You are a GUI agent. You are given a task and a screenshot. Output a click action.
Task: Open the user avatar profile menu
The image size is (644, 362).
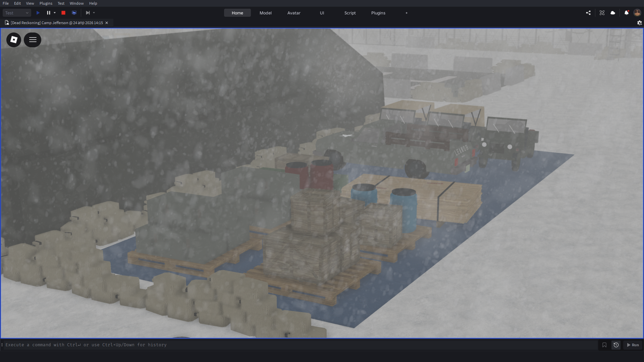(x=637, y=13)
